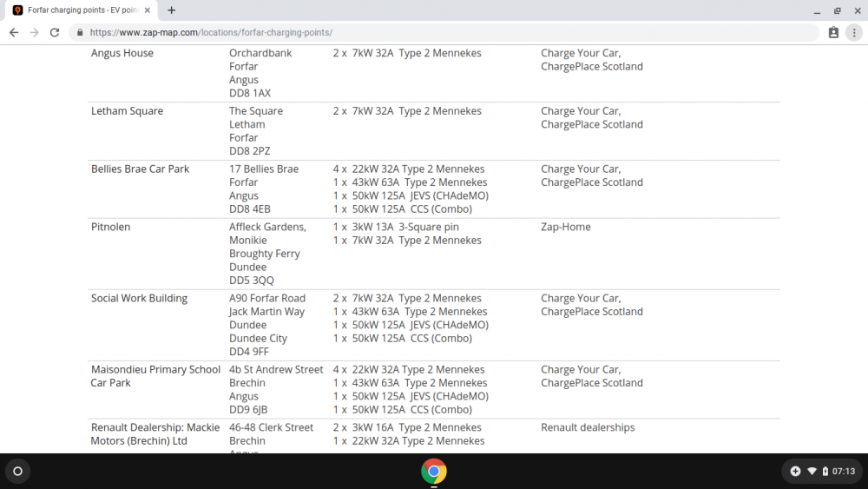Screen dimensions: 868x489
Task: Open the ChromeOS launcher circle
Action: click(17, 472)
